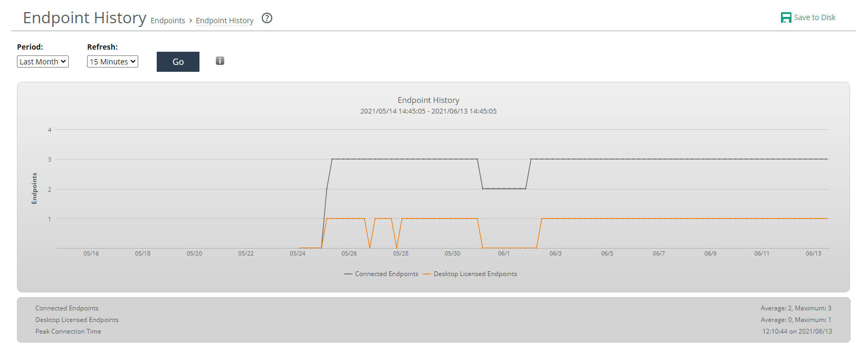Click the y-axis value 4
The image size is (868, 360).
(50, 130)
